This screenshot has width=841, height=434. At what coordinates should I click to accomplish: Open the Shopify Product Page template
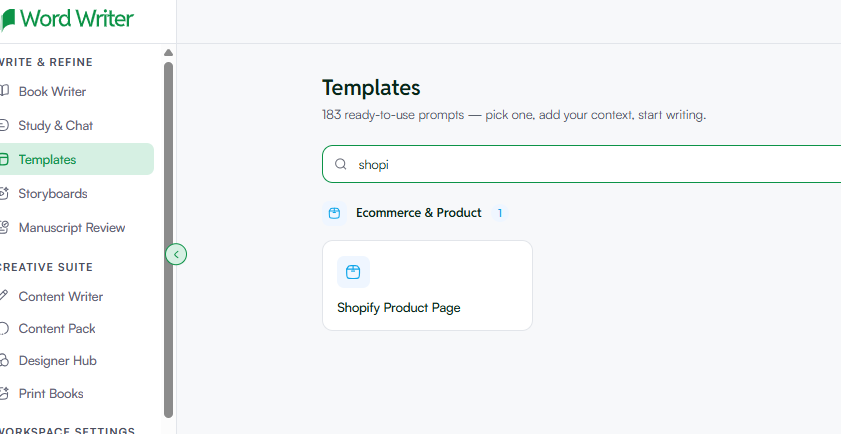click(427, 285)
